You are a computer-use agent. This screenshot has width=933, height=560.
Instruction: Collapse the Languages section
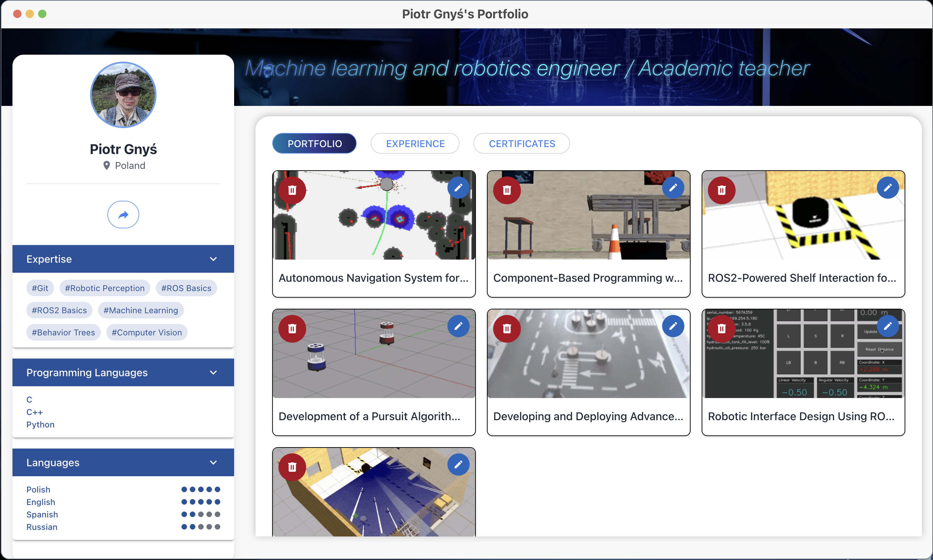(x=213, y=463)
